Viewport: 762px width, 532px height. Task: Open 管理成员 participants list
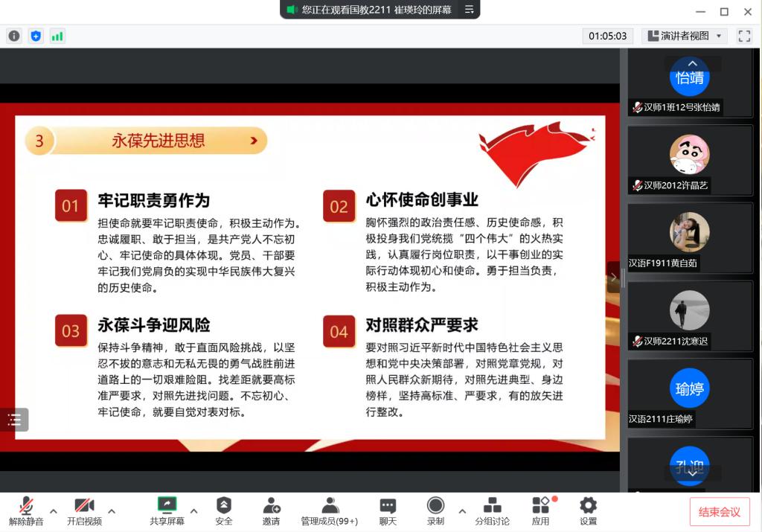point(329,510)
